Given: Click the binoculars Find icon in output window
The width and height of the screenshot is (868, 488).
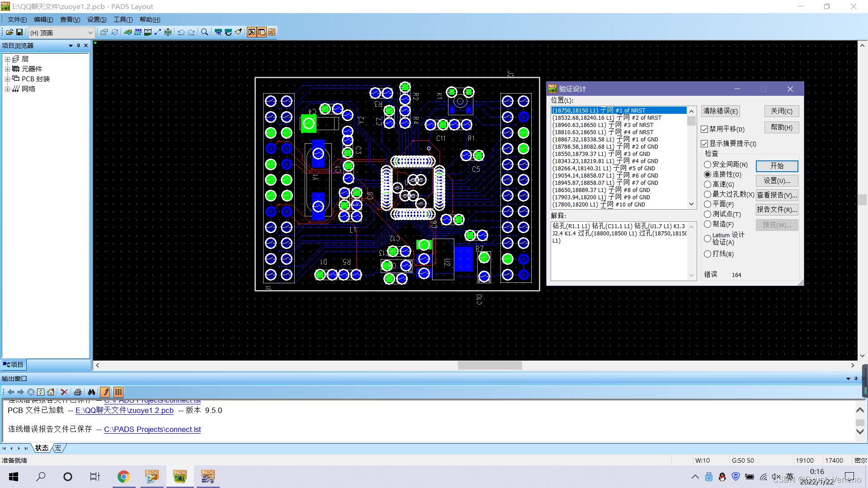Looking at the screenshot, I should point(91,392).
